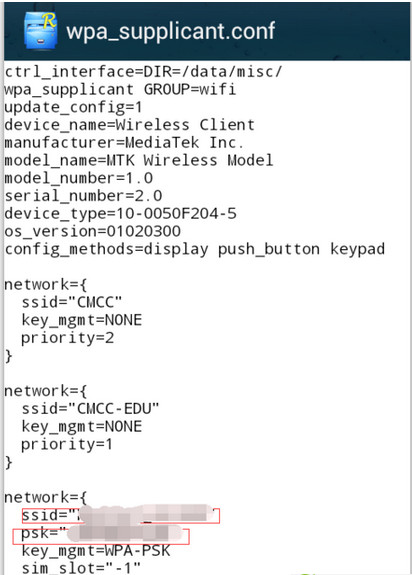Tap the sim_slot="-1" line
Screen dimensions: 412x575
coord(81,568)
